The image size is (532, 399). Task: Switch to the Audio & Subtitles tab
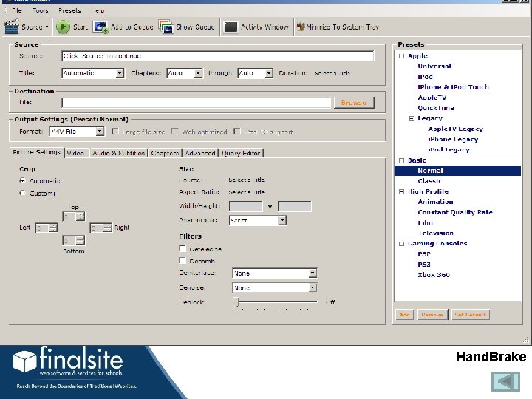[x=119, y=153]
